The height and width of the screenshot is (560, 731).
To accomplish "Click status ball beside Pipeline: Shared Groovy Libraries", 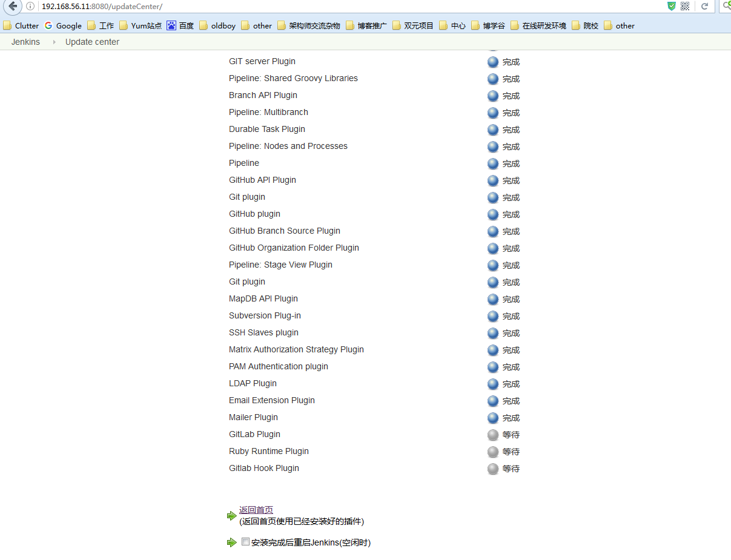I will (x=493, y=79).
